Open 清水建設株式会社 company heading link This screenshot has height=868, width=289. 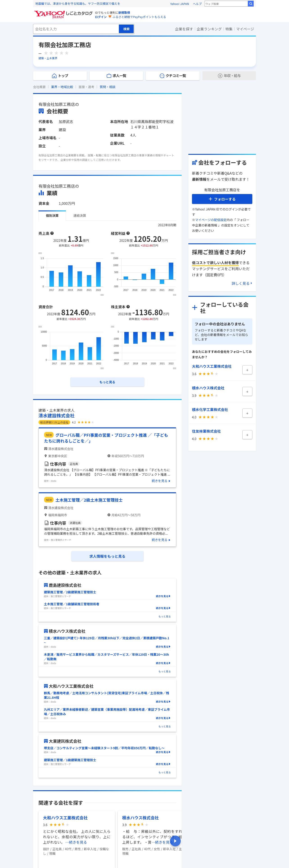(56, 416)
